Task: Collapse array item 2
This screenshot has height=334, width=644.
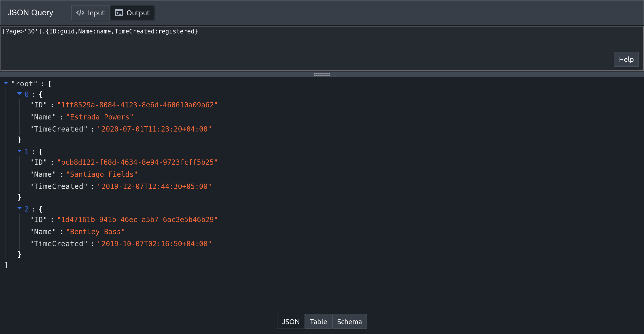Action: (x=20, y=208)
